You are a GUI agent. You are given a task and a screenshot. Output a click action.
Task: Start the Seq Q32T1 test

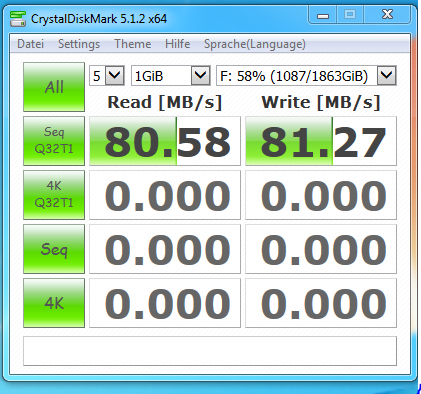click(x=54, y=141)
